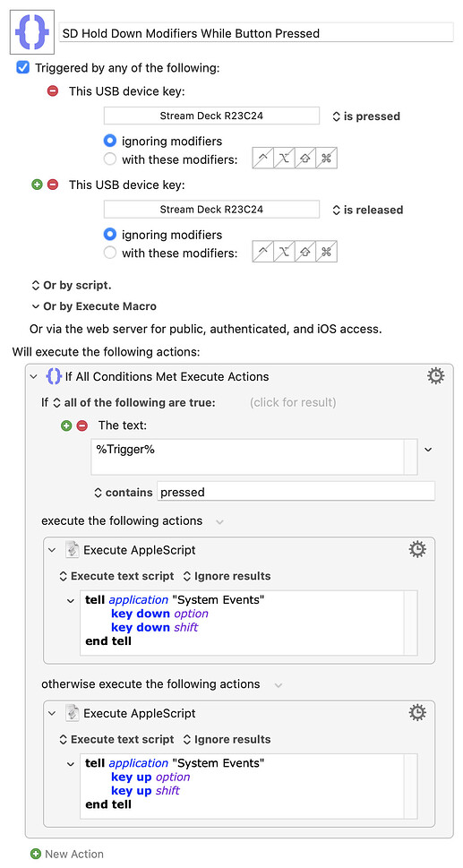Remove the first USB device key trigger
463x868 pixels.
coord(53,91)
